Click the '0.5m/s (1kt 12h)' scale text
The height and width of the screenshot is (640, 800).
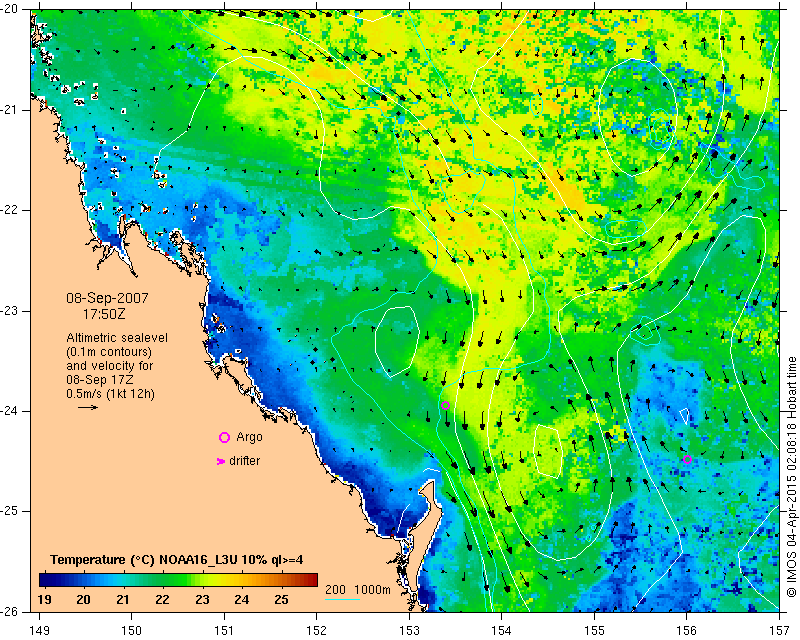[x=110, y=393]
